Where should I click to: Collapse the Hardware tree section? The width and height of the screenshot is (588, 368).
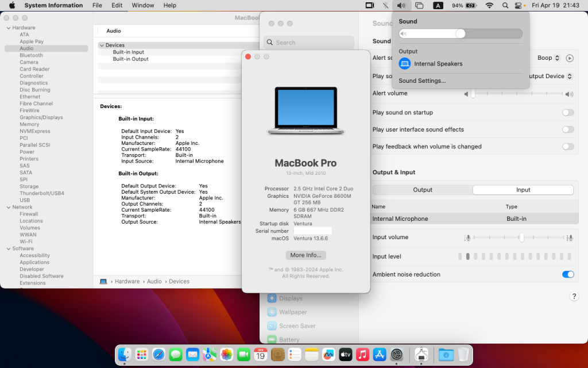click(8, 28)
